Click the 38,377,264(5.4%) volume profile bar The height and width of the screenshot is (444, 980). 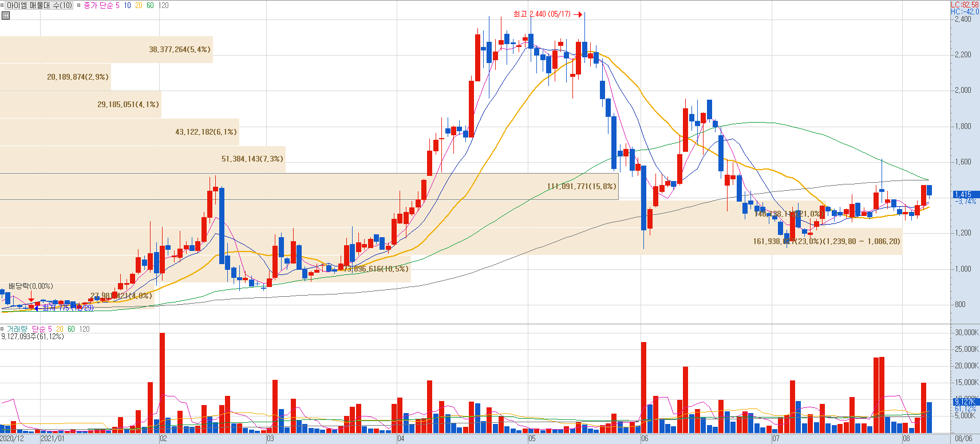pos(106,49)
